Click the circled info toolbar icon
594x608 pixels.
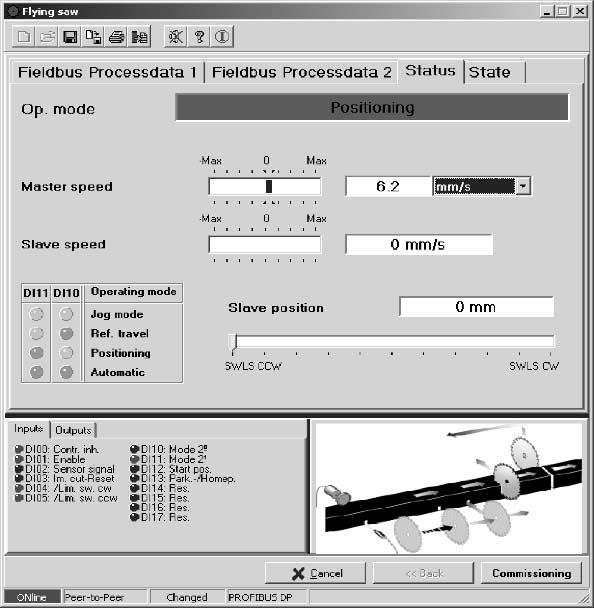point(222,37)
